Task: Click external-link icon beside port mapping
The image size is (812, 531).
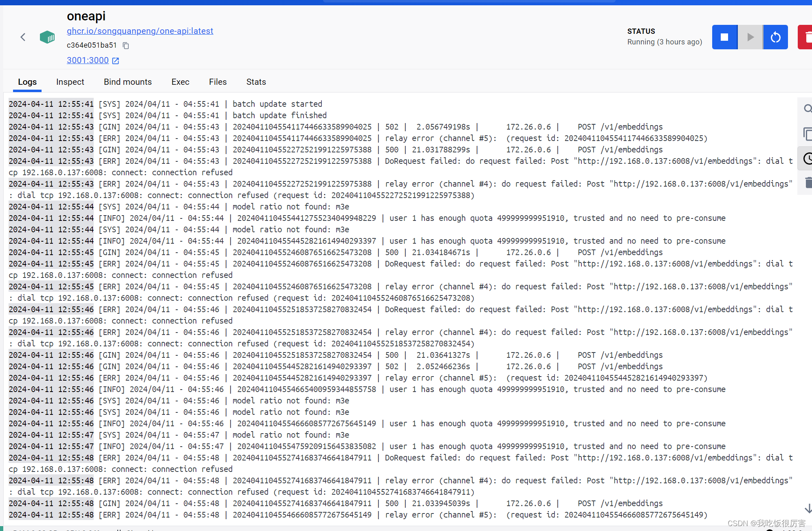Action: [x=116, y=61]
